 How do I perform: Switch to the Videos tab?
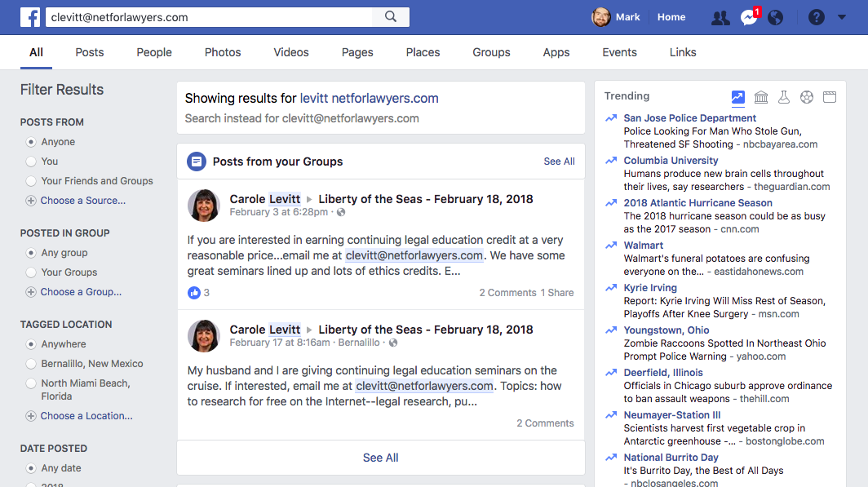(291, 52)
